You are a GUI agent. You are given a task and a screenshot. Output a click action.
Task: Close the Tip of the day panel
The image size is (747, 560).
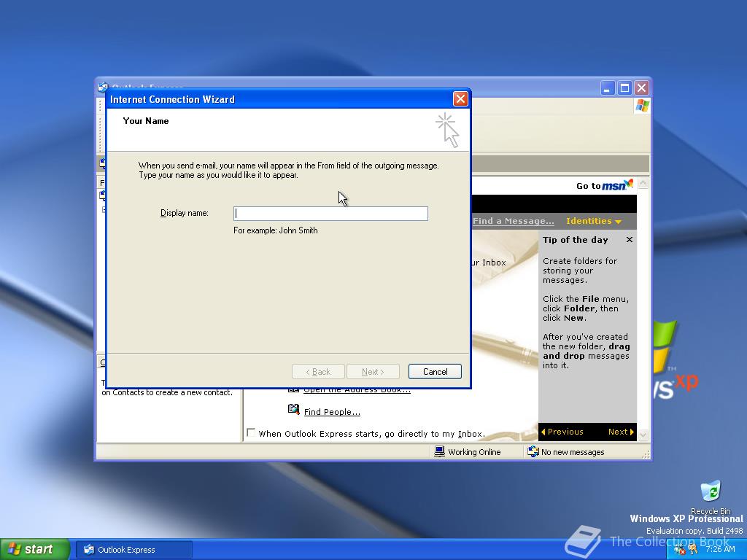point(629,239)
